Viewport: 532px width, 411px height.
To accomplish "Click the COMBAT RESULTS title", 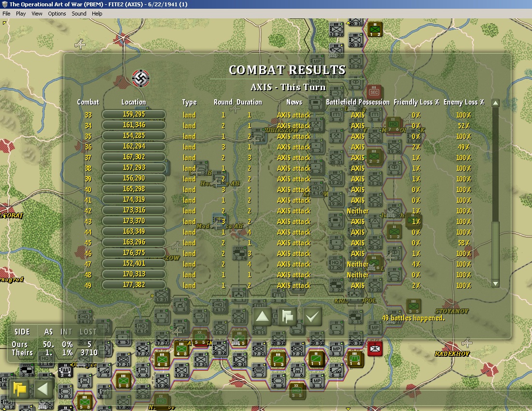I will pos(287,70).
